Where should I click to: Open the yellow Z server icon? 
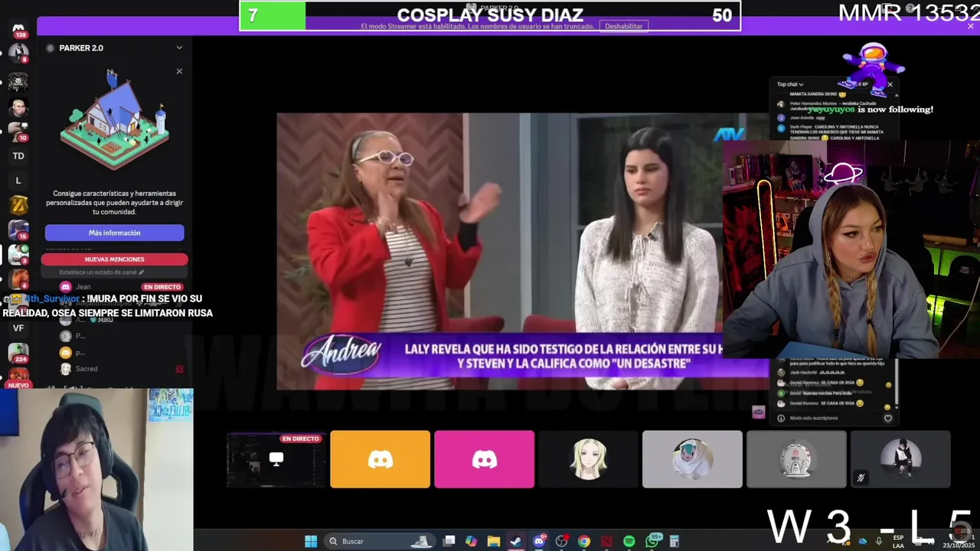click(x=18, y=205)
